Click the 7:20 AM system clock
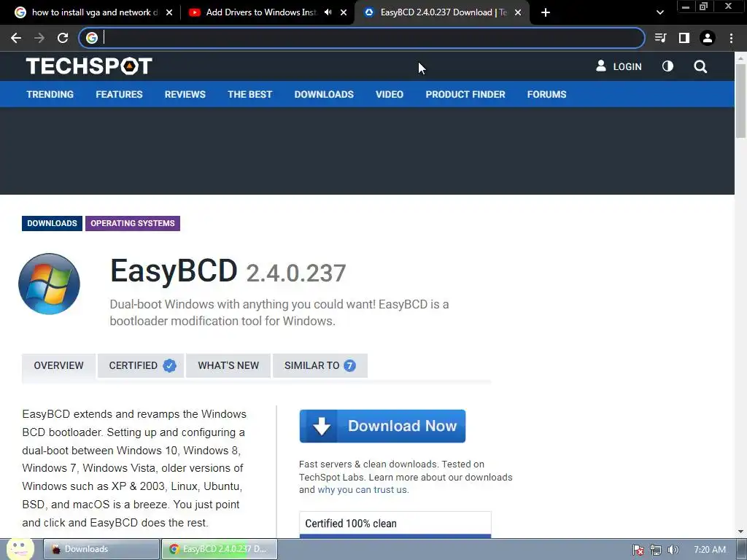 pos(710,550)
